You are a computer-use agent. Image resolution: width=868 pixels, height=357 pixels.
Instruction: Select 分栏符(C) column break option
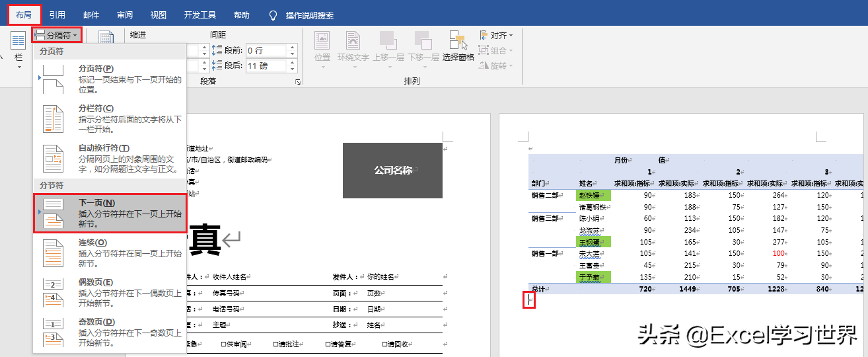click(x=110, y=118)
